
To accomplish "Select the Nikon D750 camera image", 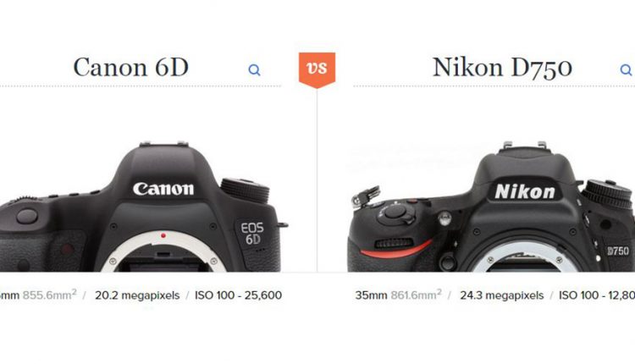I will tap(491, 207).
